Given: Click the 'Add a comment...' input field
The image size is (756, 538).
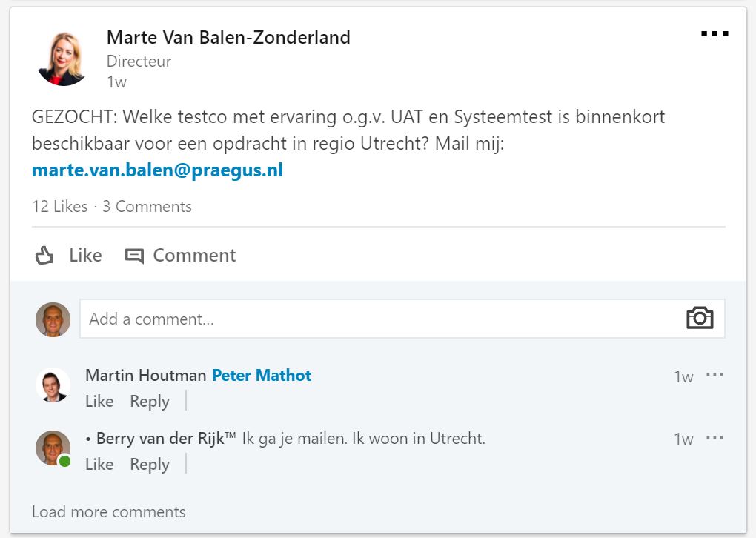Looking at the screenshot, I should pos(378,319).
